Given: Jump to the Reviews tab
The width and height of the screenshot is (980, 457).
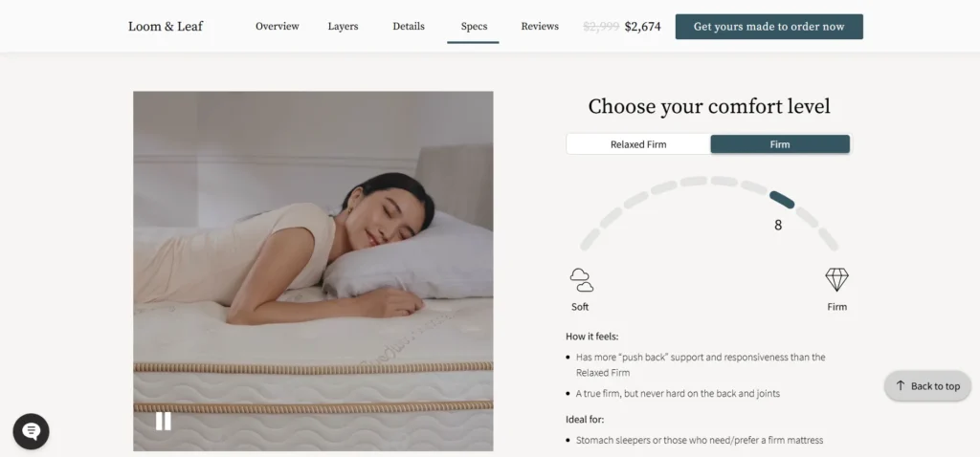Looking at the screenshot, I should pos(540,26).
